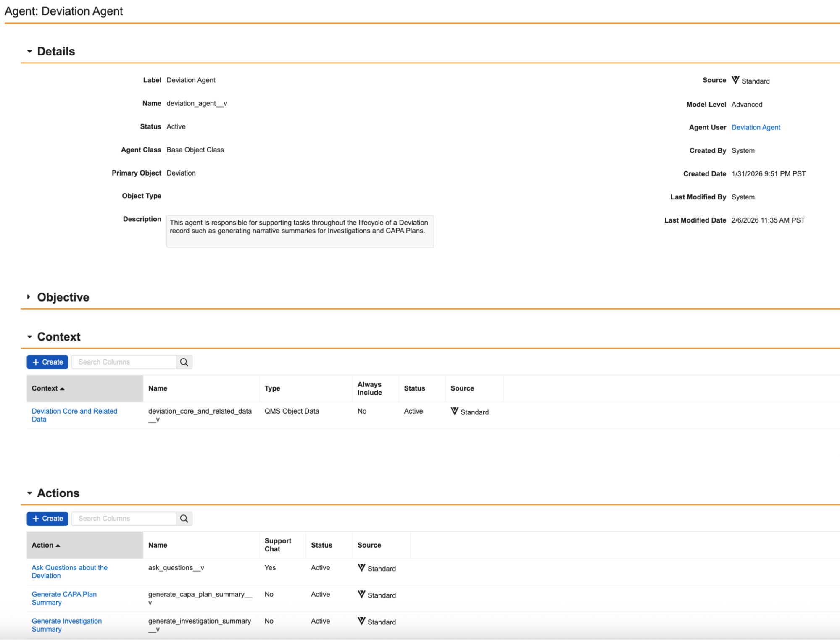Click Standard icon in CAPA Plan row

pos(361,595)
